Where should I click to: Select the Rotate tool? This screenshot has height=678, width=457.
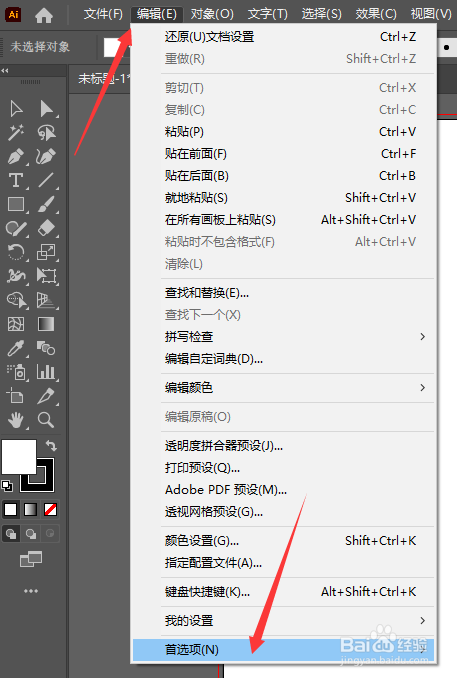pos(16,252)
